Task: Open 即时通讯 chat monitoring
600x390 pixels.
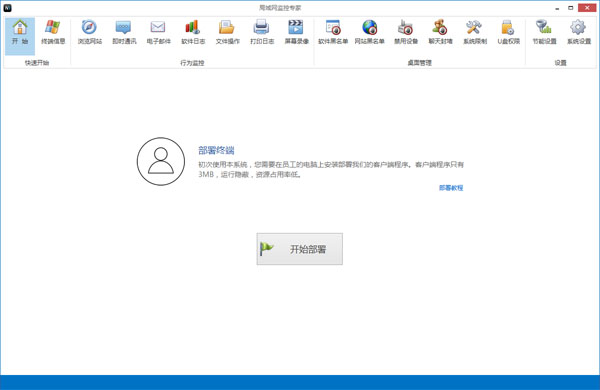Action: pos(124,32)
